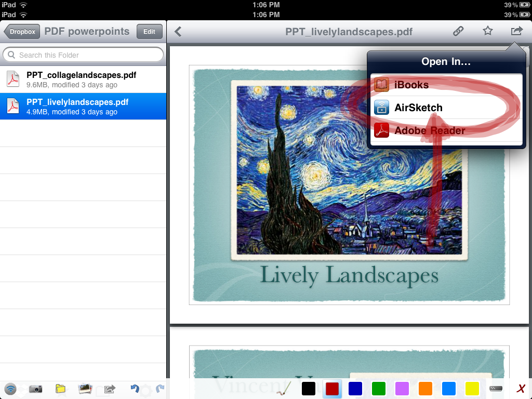The image size is (532, 399).
Task: Focus the Search this Folder field
Action: click(83, 55)
